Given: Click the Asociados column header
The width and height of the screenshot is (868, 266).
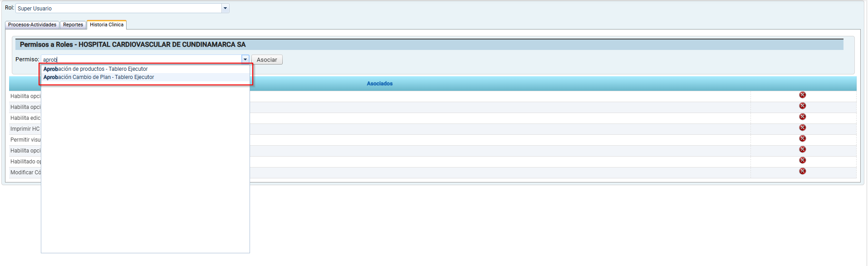Looking at the screenshot, I should (380, 84).
